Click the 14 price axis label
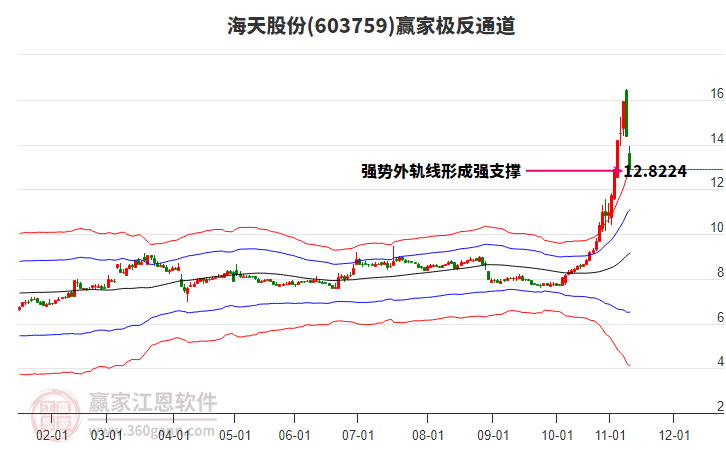 click(x=717, y=138)
